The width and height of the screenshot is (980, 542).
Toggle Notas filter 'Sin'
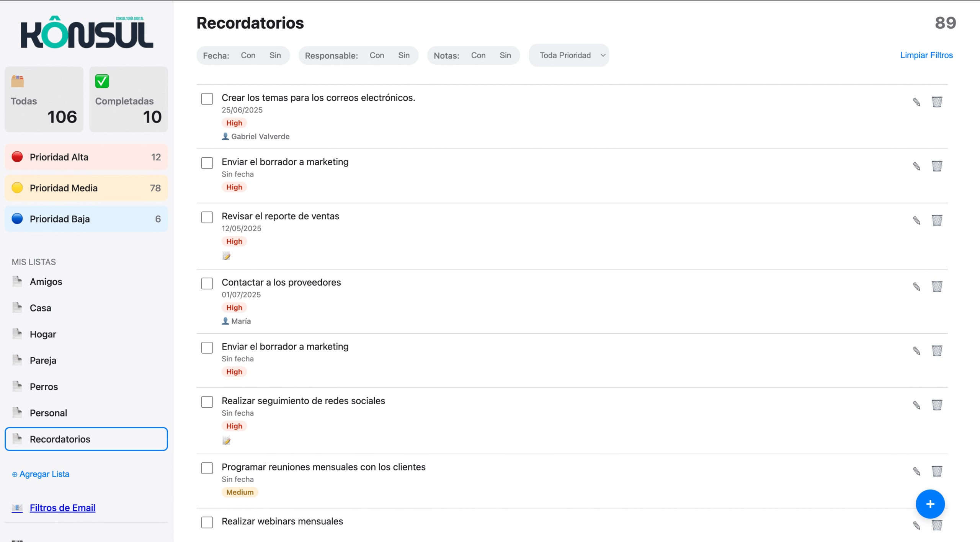click(505, 56)
